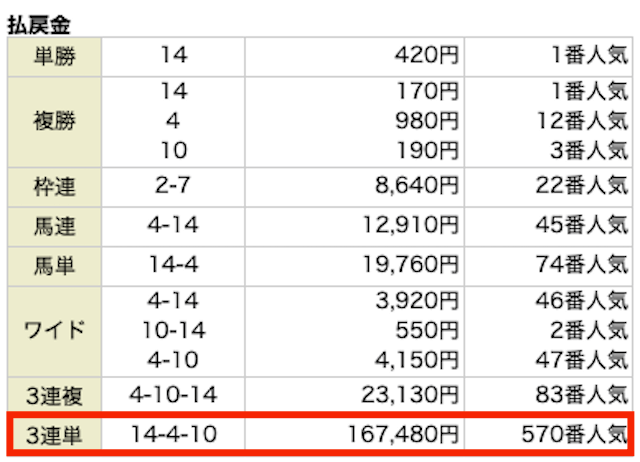Image resolution: width=640 pixels, height=462 pixels.
Task: Click the 単勝 row header cell
Action: tap(54, 56)
